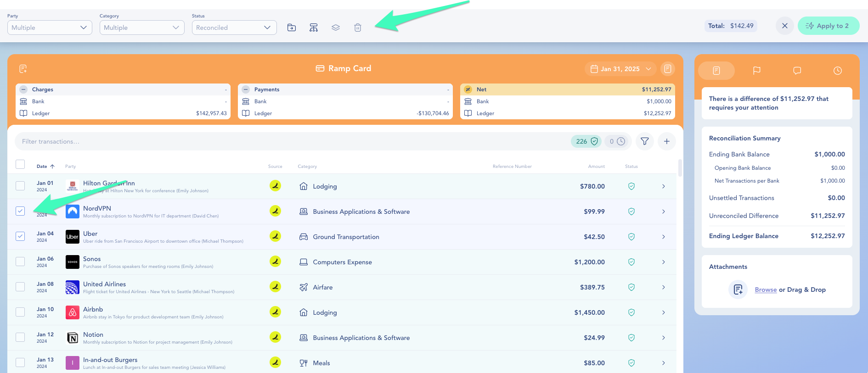The width and height of the screenshot is (868, 373).
Task: Click the table vertical scrollbar
Action: pyautogui.click(x=680, y=167)
